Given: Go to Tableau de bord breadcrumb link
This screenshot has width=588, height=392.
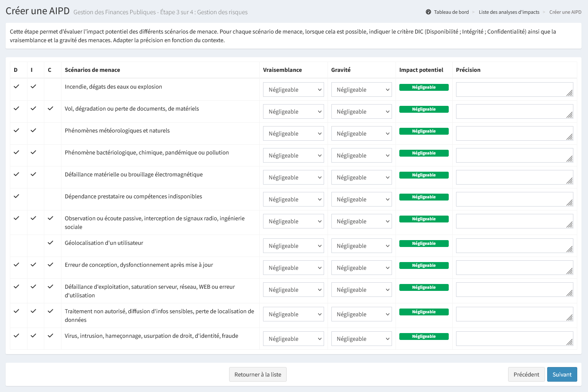Looking at the screenshot, I should pyautogui.click(x=451, y=12).
